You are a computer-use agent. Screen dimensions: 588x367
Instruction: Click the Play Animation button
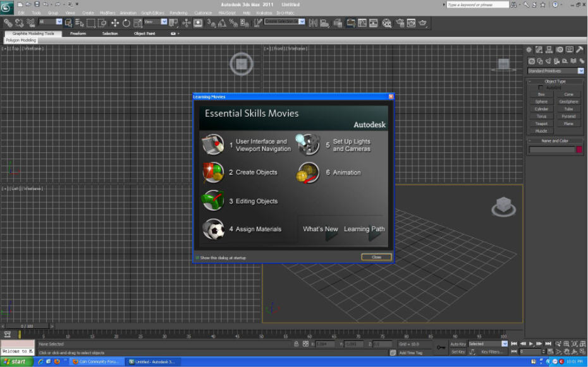pyautogui.click(x=530, y=344)
